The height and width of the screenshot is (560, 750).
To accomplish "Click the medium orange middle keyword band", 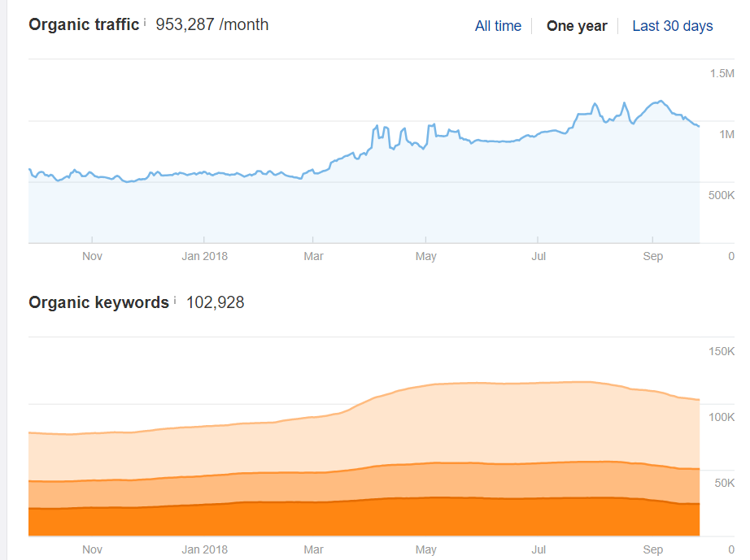I will (x=364, y=485).
